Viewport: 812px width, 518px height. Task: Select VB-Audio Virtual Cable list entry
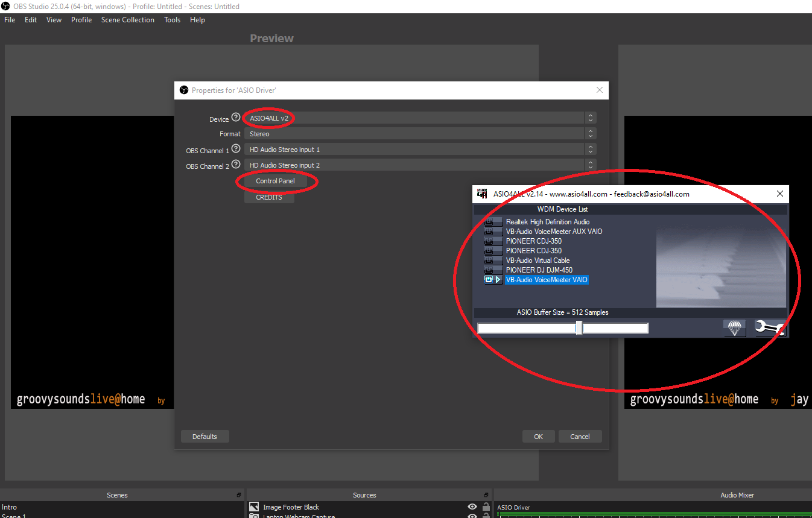click(x=538, y=261)
